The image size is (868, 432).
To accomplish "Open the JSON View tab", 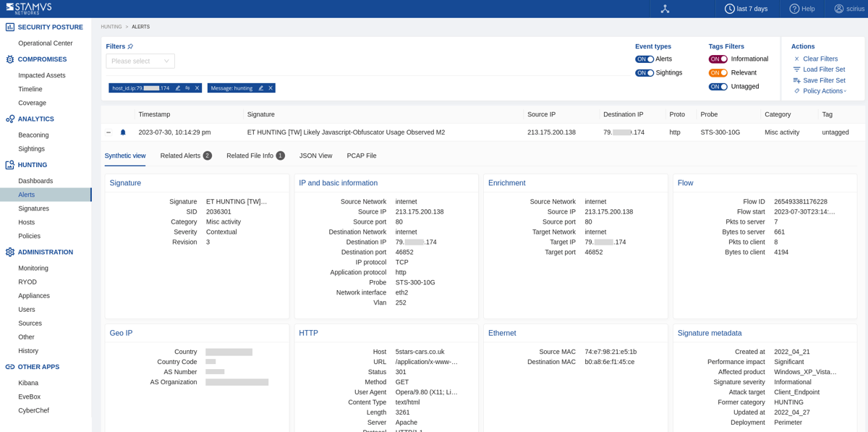I will pyautogui.click(x=316, y=156).
